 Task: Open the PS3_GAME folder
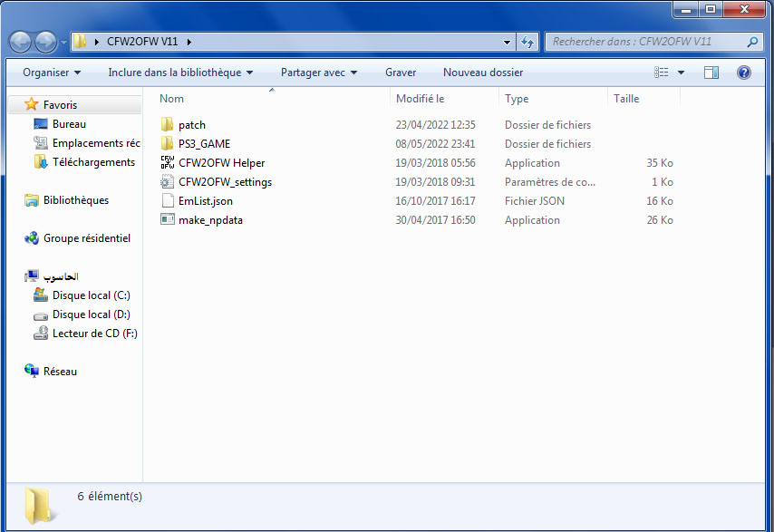tap(204, 144)
